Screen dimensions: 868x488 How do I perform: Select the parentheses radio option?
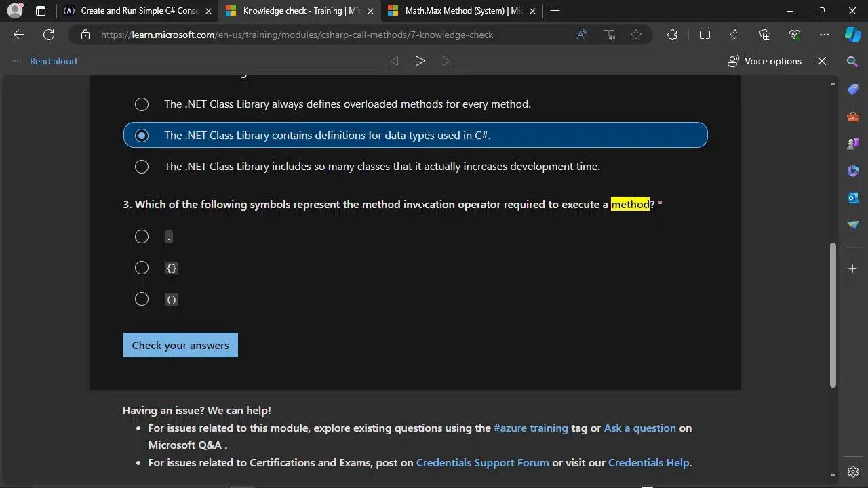pyautogui.click(x=142, y=299)
